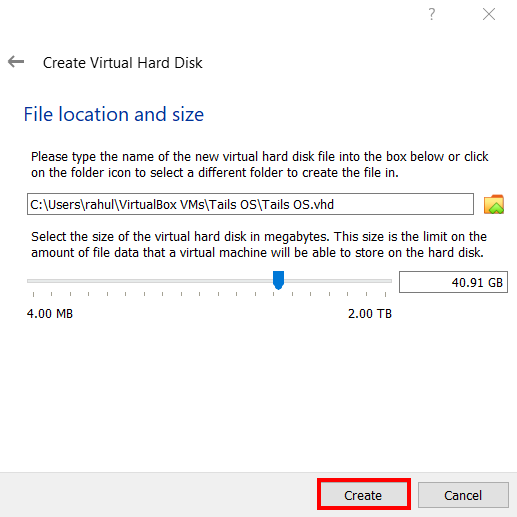Close the Create Virtual Hard Disk dialog
Viewport: 517px width, 517px height.
coord(489,14)
